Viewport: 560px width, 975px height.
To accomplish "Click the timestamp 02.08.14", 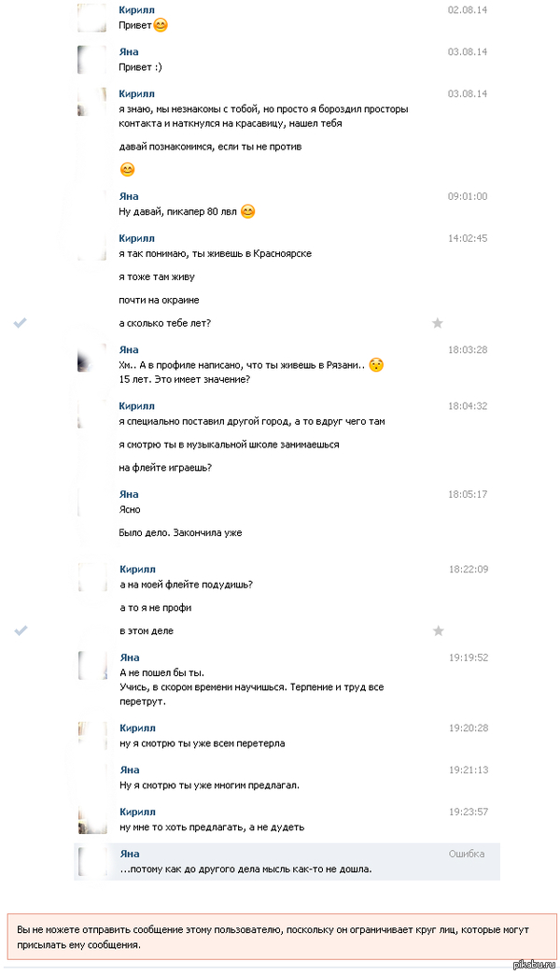I will pyautogui.click(x=466, y=9).
